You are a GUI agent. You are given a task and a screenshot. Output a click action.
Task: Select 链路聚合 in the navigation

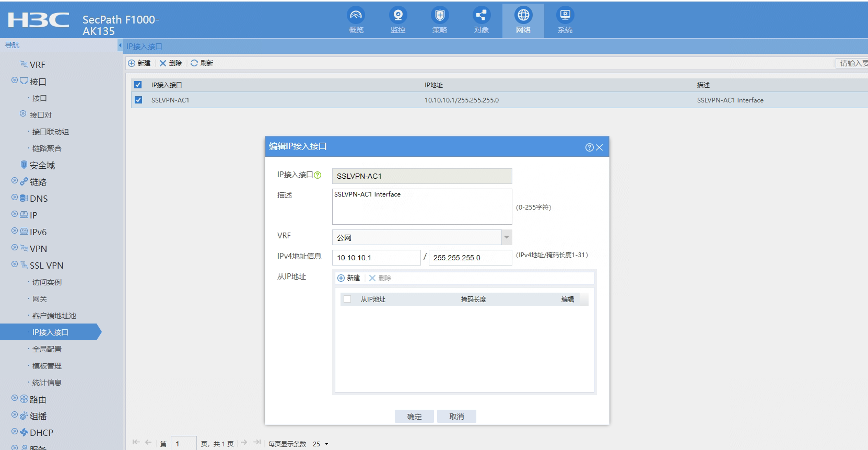[x=47, y=148]
